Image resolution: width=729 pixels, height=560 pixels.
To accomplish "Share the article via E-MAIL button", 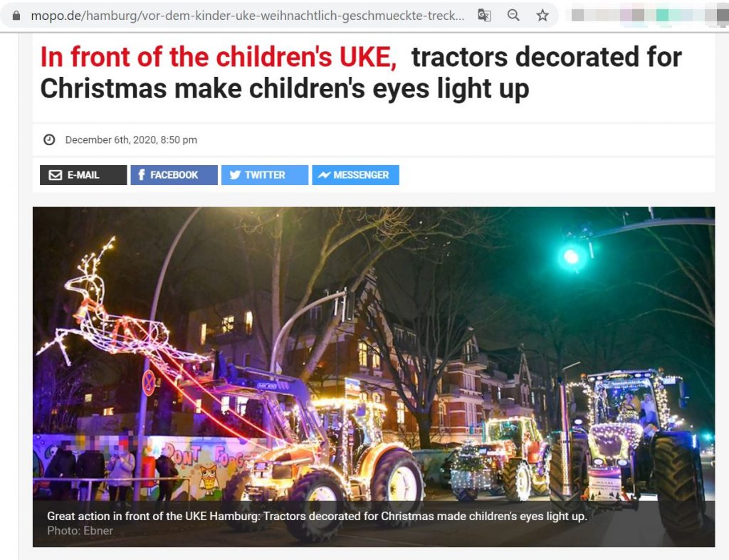I will click(x=83, y=175).
